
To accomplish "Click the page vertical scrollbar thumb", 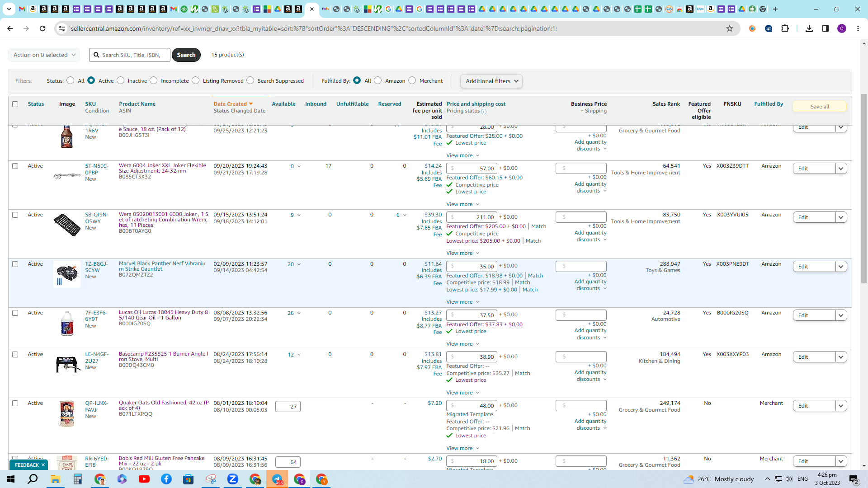I will pyautogui.click(x=864, y=189).
